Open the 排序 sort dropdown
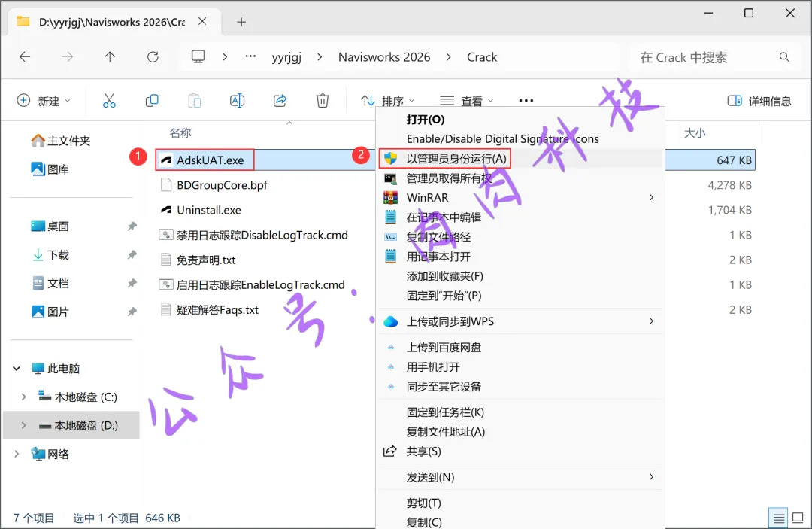 388,101
